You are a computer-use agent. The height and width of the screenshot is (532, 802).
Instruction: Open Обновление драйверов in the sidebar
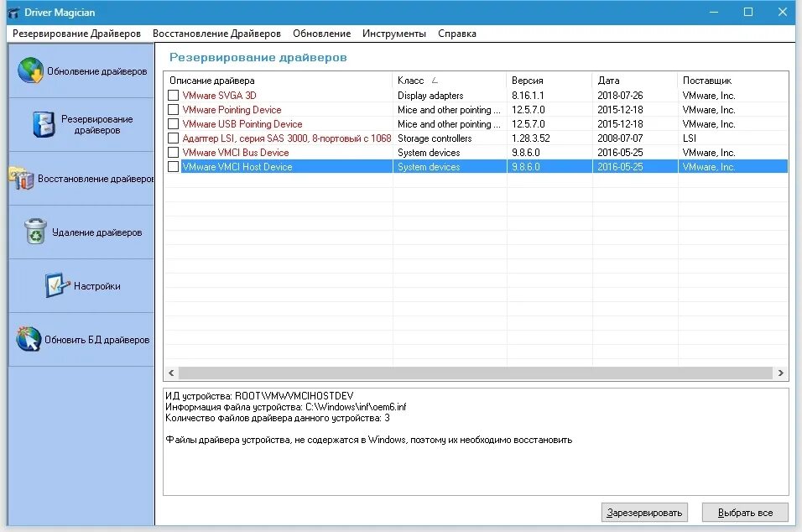32,71
